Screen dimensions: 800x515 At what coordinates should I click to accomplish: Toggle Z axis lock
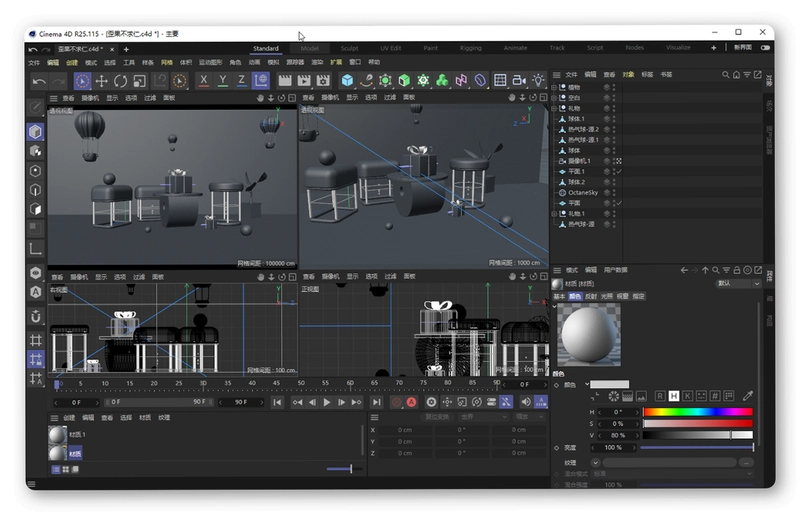click(241, 81)
